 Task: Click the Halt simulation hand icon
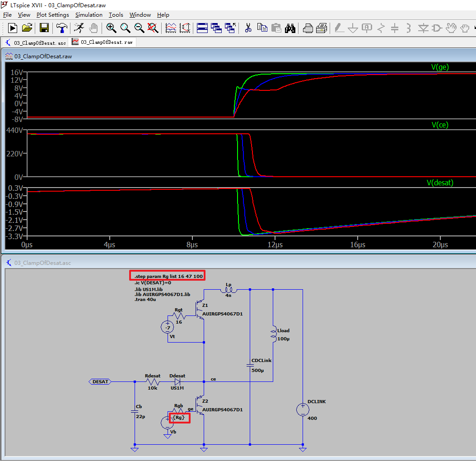click(93, 28)
